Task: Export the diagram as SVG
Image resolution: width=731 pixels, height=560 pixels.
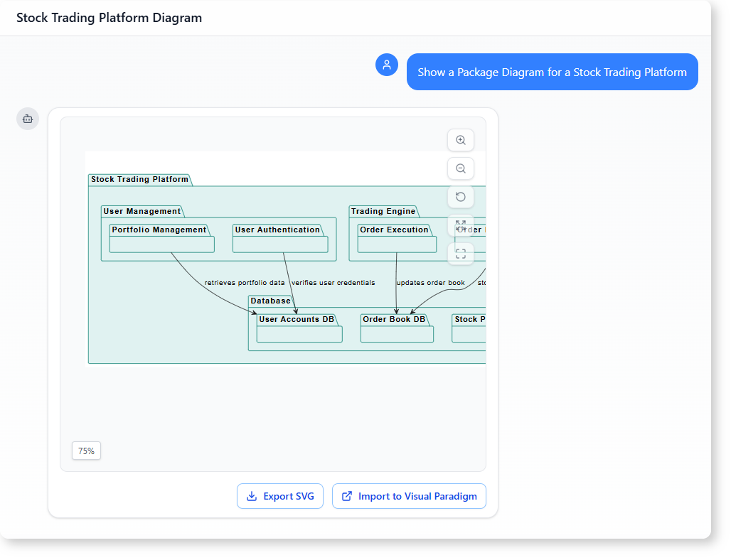Action: coord(280,496)
